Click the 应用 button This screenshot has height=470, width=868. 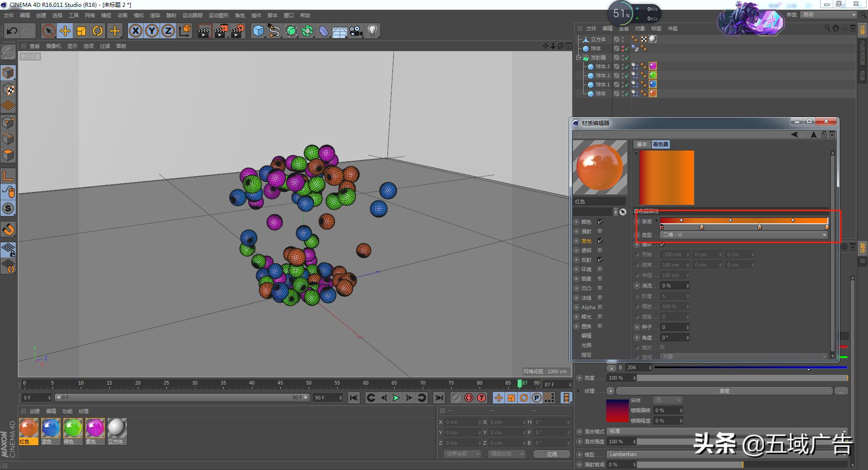(x=552, y=454)
